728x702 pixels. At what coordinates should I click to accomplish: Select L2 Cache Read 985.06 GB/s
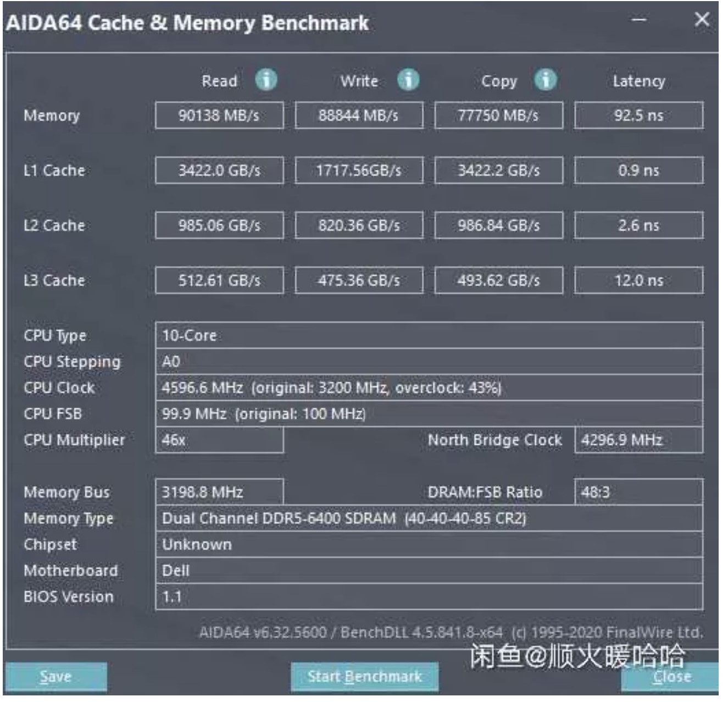(219, 225)
